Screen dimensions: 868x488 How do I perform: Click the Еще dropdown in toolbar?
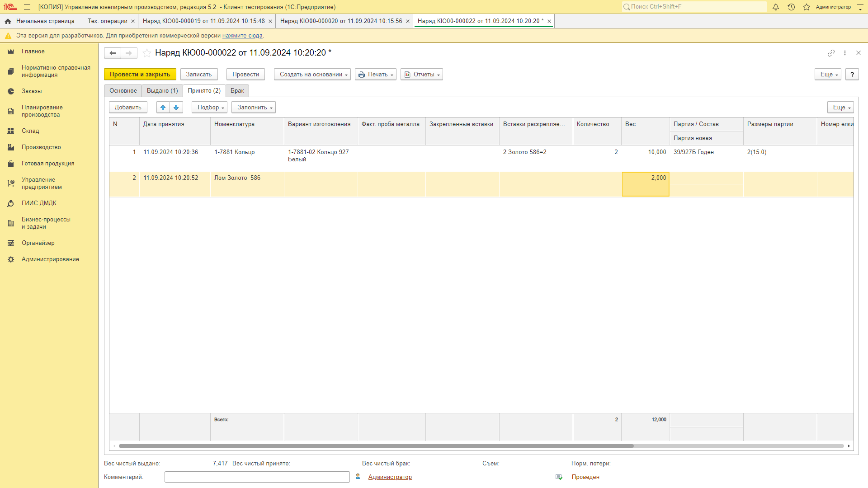pos(828,74)
